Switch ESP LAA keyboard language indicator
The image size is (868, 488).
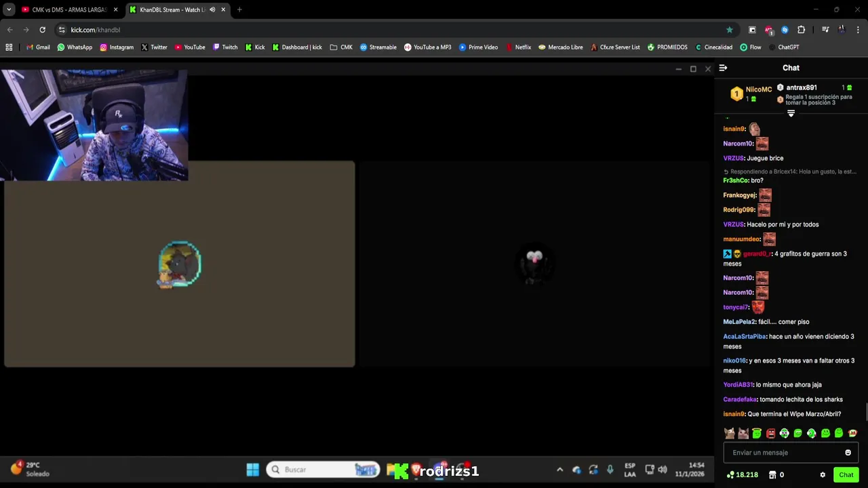(630, 470)
